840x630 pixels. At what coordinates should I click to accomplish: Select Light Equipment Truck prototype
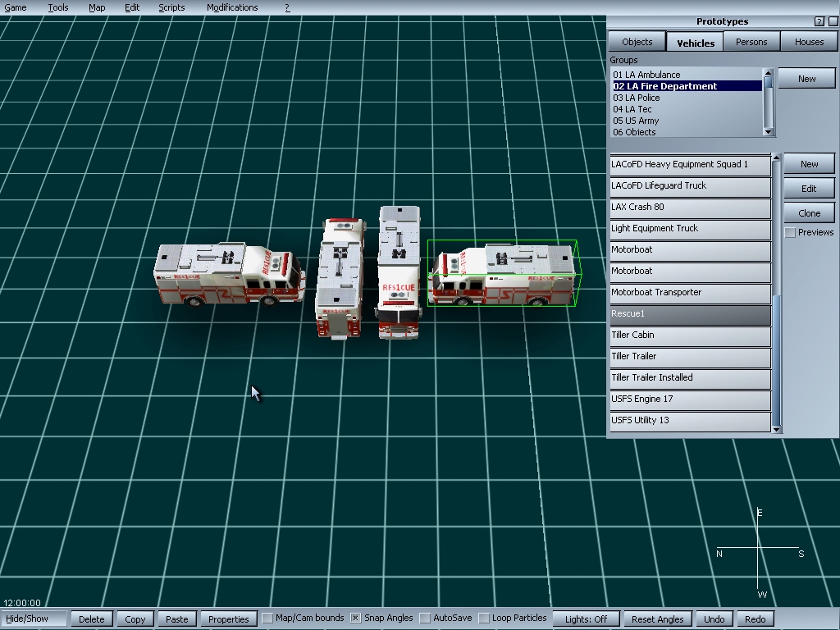click(690, 229)
